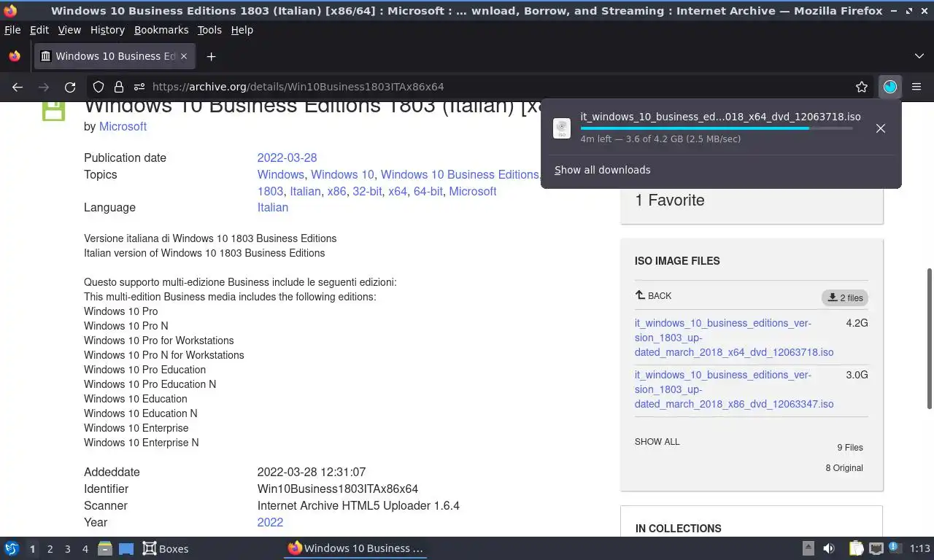Click the 9 Files link
This screenshot has width=934, height=560.
pyautogui.click(x=850, y=448)
